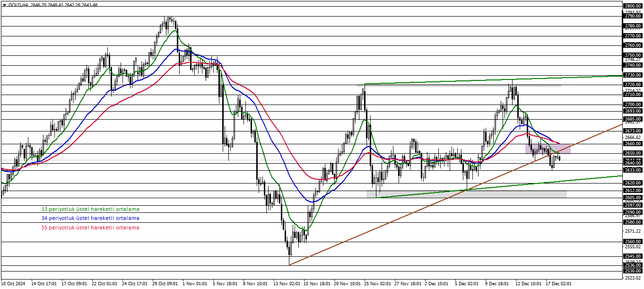Click the 2605.00 price level label
The width and height of the screenshot is (644, 289).
[633, 198]
